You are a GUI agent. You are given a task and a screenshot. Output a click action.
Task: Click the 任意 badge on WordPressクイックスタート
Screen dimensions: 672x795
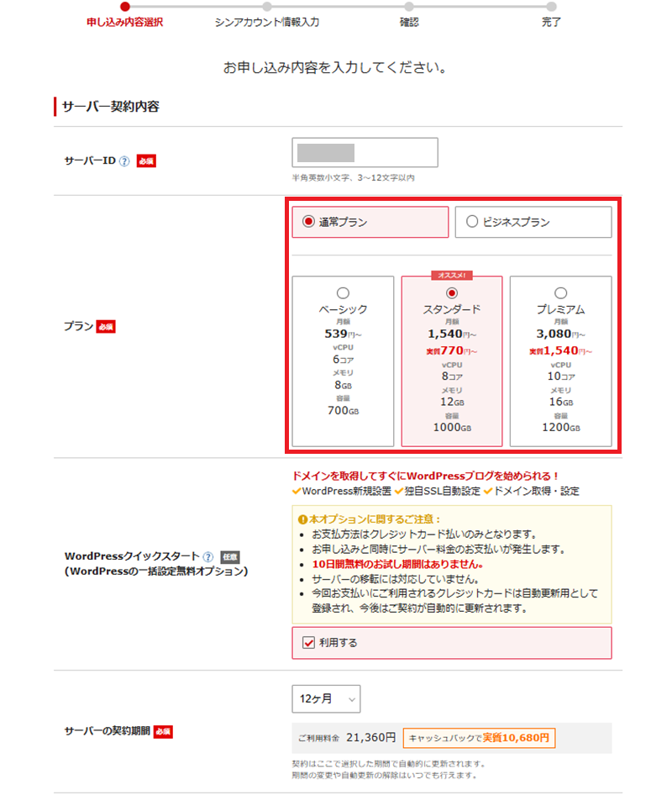pos(231,556)
